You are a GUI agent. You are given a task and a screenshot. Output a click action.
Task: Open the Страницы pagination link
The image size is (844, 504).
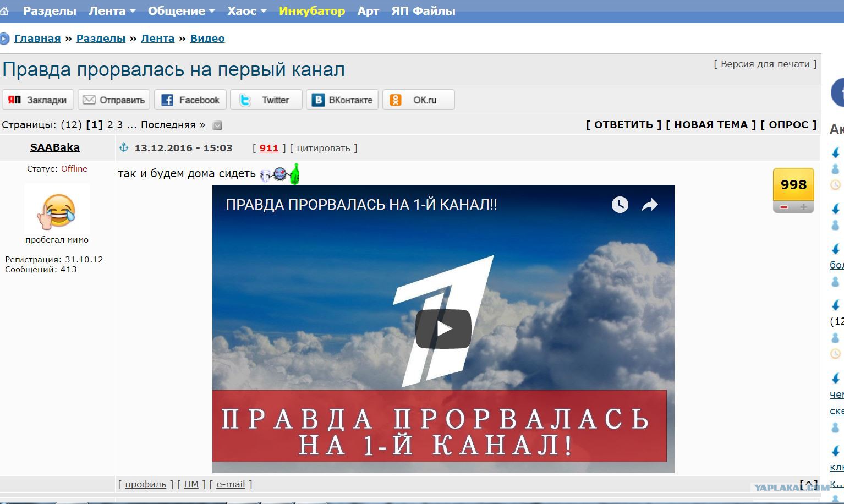[x=29, y=125]
